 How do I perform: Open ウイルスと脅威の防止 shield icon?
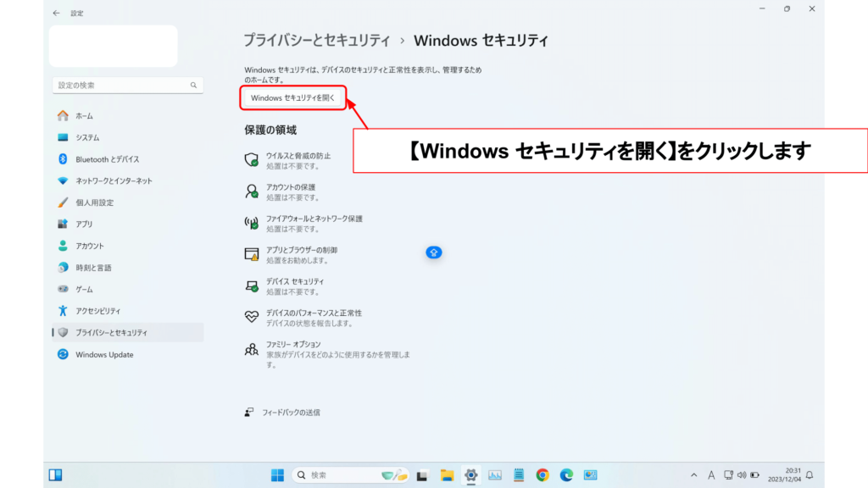tap(251, 160)
